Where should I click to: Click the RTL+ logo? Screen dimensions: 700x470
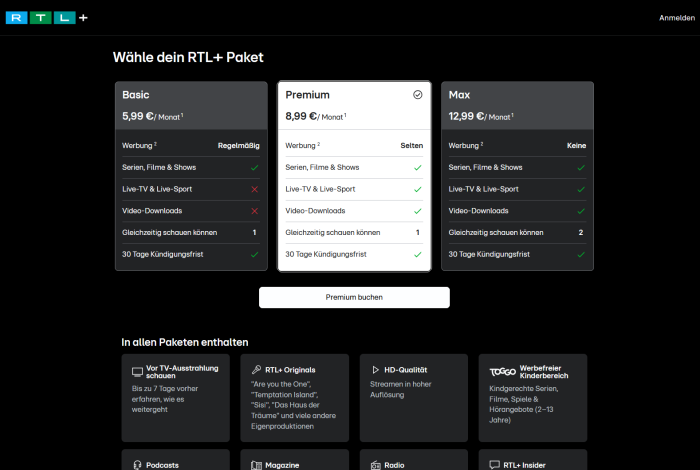coord(46,17)
